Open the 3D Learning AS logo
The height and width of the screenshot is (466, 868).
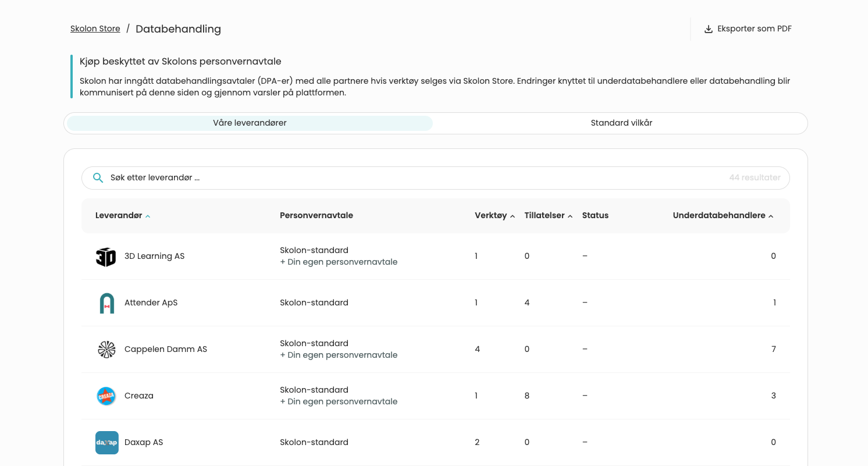pos(106,257)
